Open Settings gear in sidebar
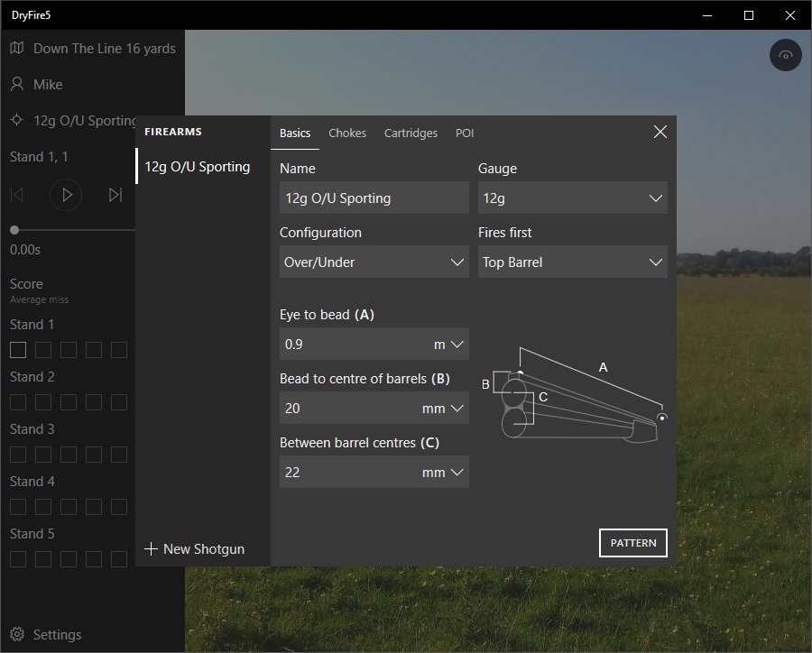This screenshot has height=653, width=812. point(17,635)
